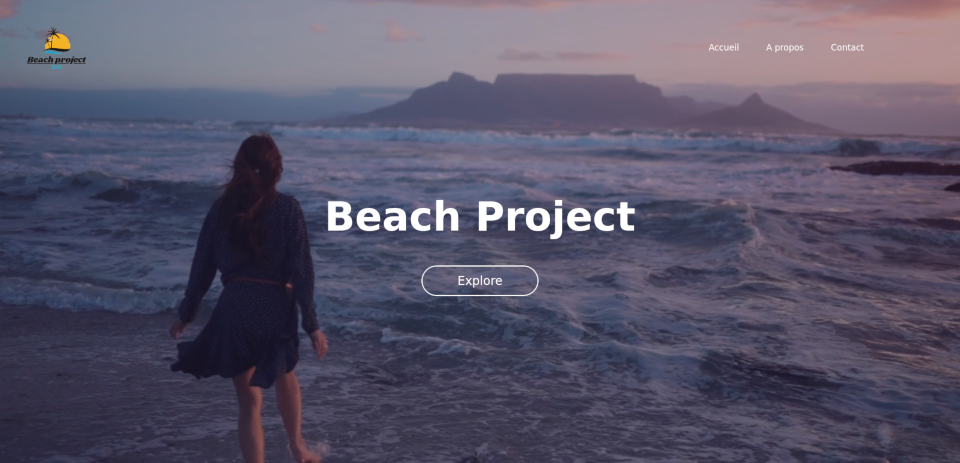Image resolution: width=960 pixels, height=463 pixels.
Task: Click the 'Beach project' logo text
Action: click(x=56, y=60)
